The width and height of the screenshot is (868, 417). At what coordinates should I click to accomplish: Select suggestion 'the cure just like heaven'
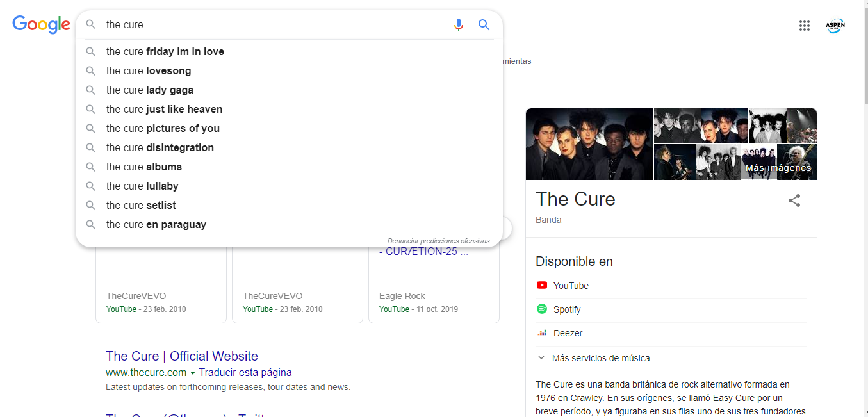point(289,109)
